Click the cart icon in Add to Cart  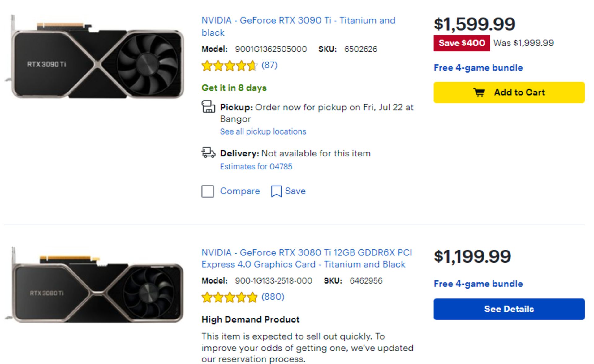[x=479, y=92]
